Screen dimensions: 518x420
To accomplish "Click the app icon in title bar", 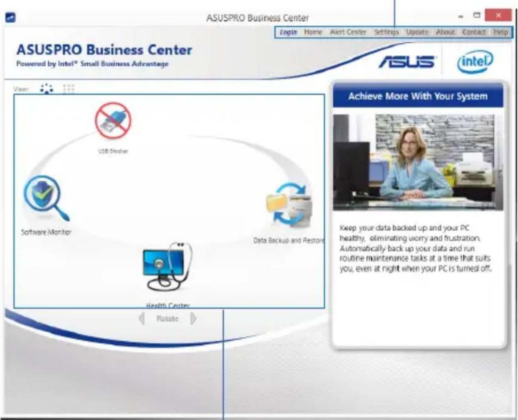I will [x=11, y=18].
